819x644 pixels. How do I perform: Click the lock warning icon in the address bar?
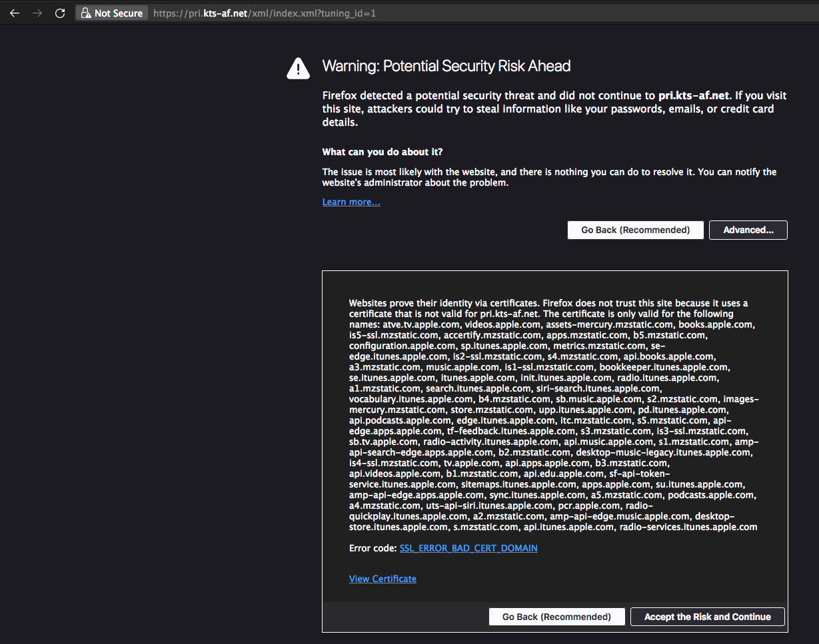(x=85, y=13)
